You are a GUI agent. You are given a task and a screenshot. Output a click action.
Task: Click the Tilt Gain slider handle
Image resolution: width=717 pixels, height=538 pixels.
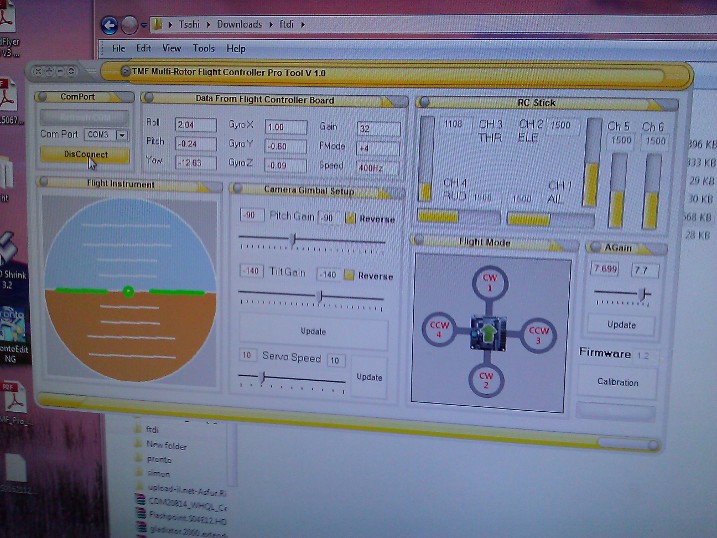click(320, 296)
